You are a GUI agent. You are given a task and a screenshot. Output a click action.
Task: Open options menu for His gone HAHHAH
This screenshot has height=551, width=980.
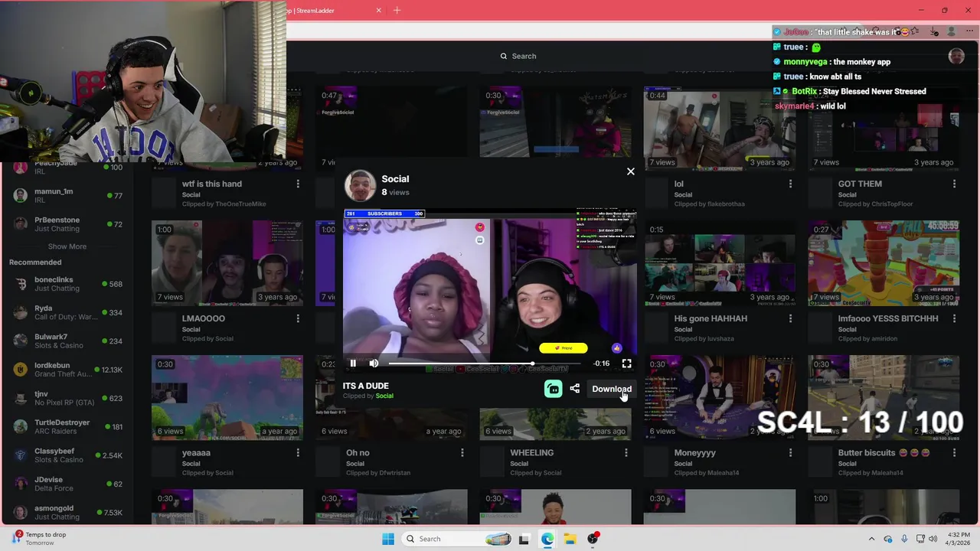coord(790,318)
